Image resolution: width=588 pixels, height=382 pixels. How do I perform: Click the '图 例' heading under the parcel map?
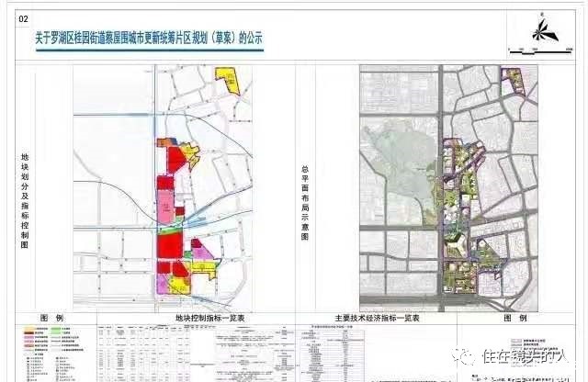[x=51, y=319]
